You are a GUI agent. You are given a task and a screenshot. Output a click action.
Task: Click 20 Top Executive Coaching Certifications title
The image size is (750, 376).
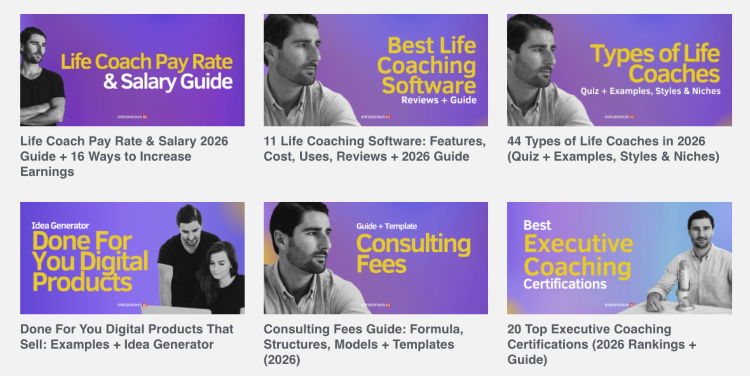point(602,344)
